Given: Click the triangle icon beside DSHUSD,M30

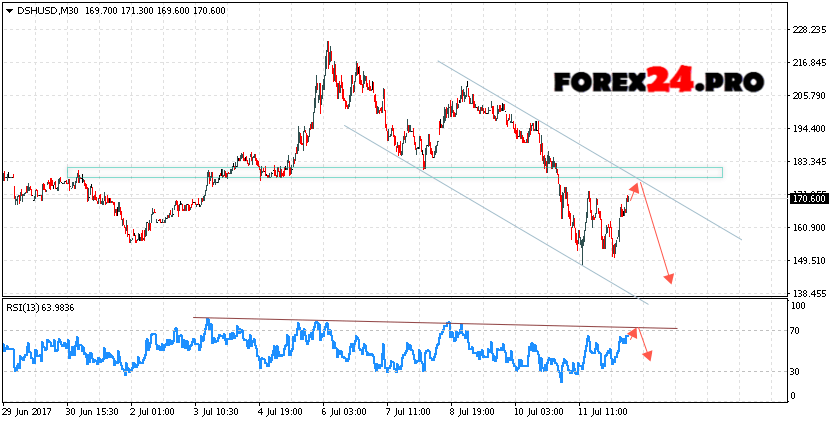Looking at the screenshot, I should [x=9, y=10].
